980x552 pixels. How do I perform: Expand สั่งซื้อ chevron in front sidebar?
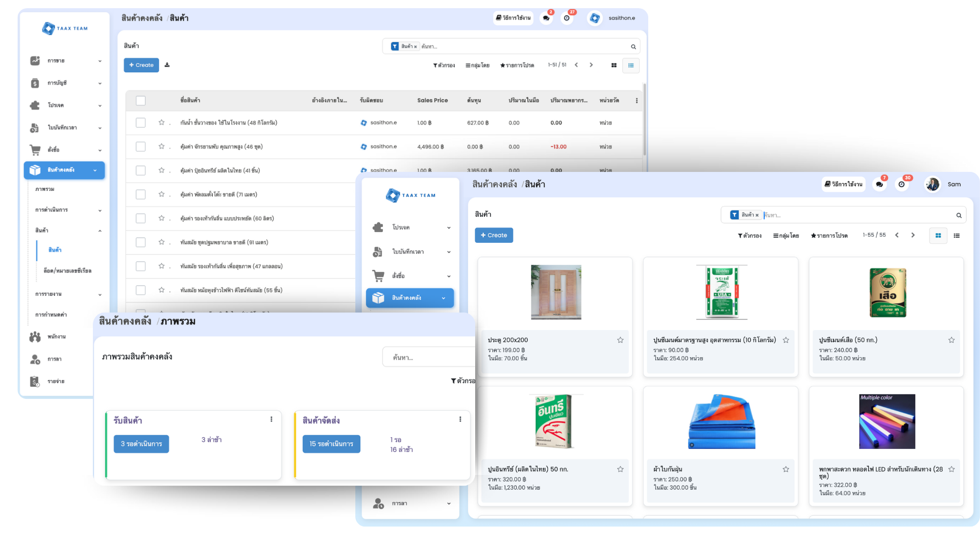(x=449, y=276)
